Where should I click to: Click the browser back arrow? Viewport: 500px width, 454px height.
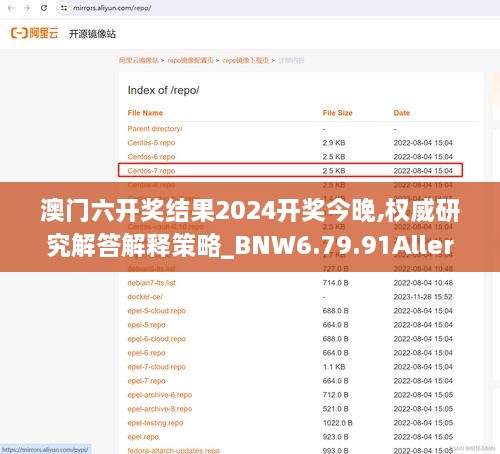11,8
